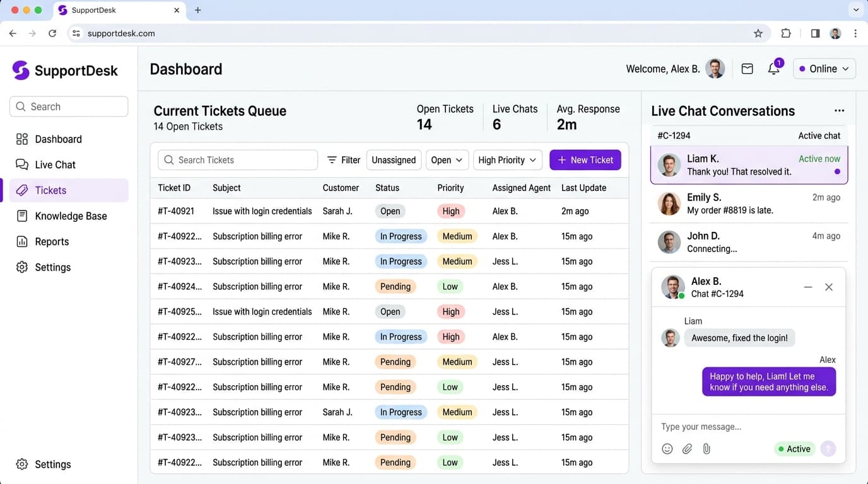Sort by Priority column header
The height and width of the screenshot is (484, 868).
[450, 188]
